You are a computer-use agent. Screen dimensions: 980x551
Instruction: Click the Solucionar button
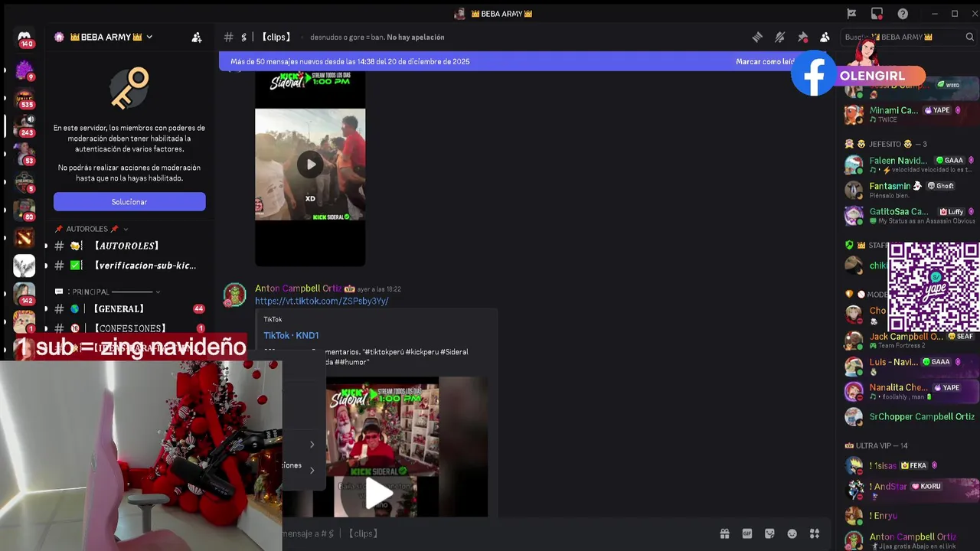click(x=129, y=201)
